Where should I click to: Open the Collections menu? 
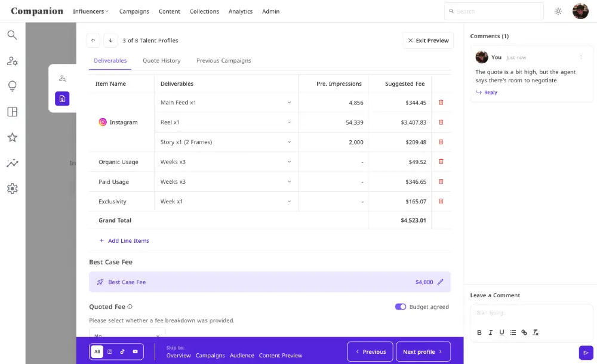pos(204,11)
